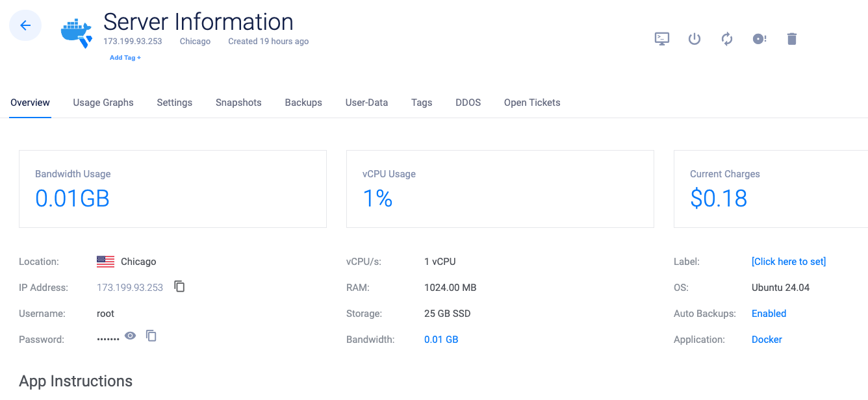Switch to the Usage Graphs tab
Image resolution: width=868 pixels, height=400 pixels.
pos(103,103)
